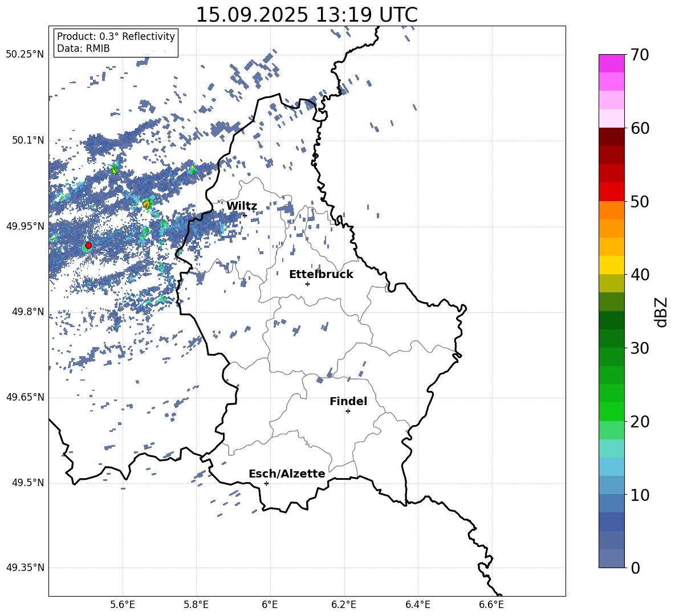Click the red radar site marker dot
Viewport: 675px width, 616px height.
(88, 246)
